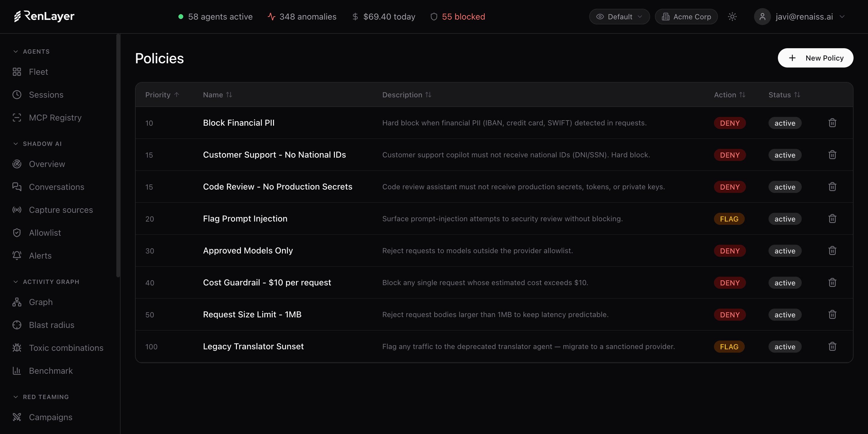868x434 pixels.
Task: Sort policies by Name column
Action: click(218, 95)
